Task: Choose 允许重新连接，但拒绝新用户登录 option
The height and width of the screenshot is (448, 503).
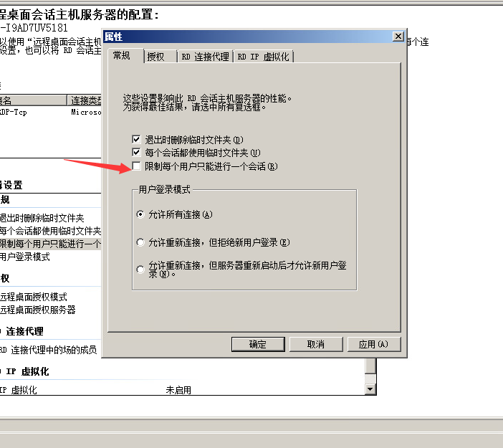Action: pyautogui.click(x=140, y=242)
